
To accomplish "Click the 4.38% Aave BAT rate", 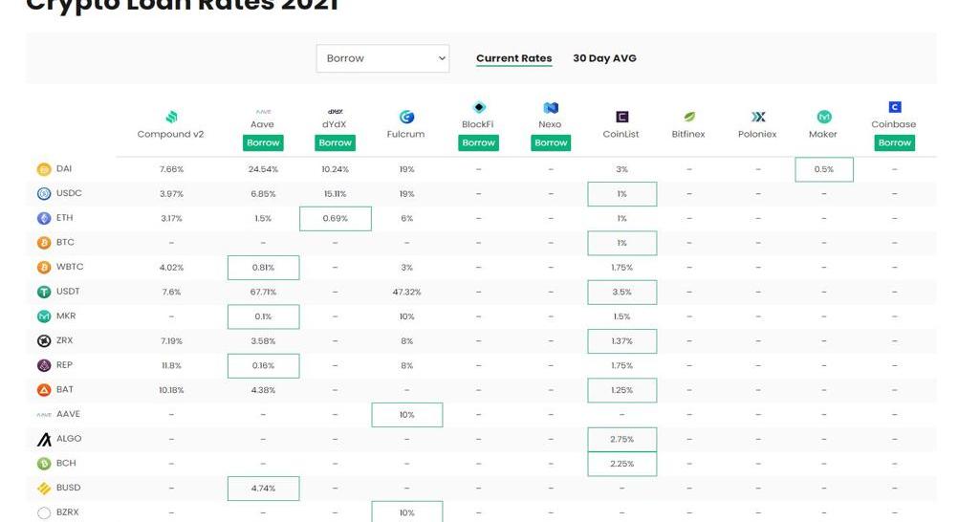I will [x=263, y=390].
